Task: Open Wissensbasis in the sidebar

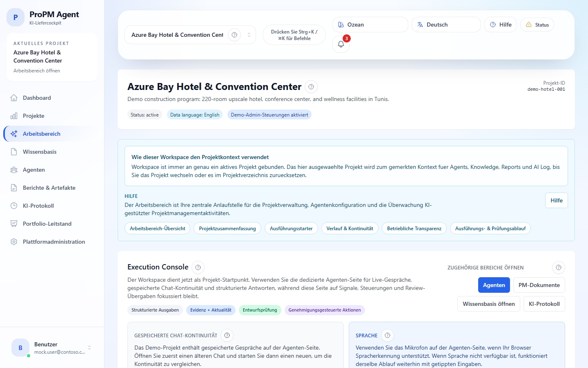Action: (40, 152)
